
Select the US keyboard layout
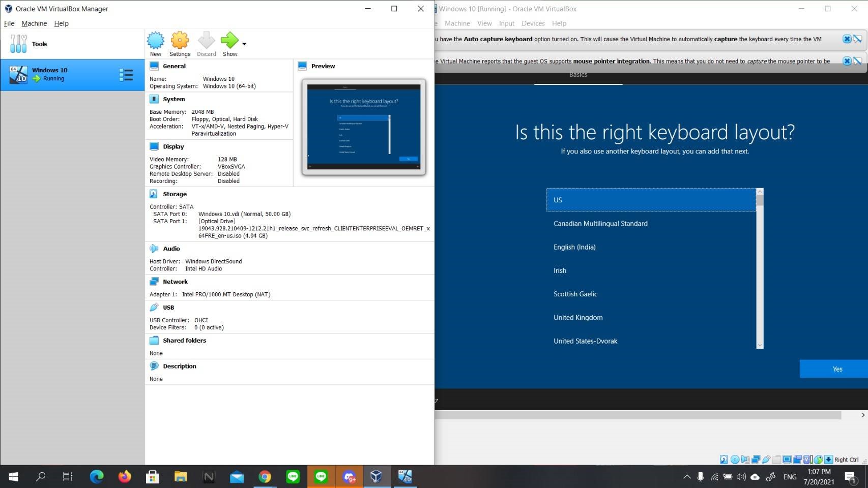tap(651, 200)
